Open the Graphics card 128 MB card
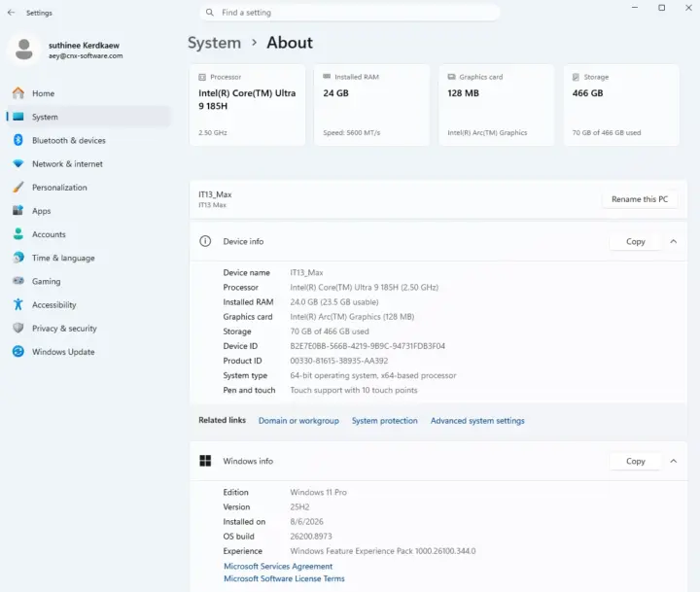The image size is (700, 592). click(x=497, y=105)
